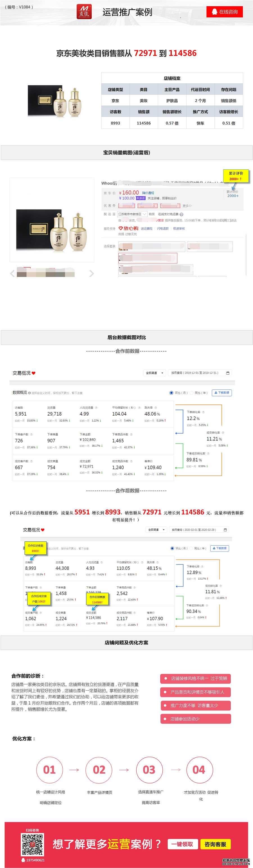Open the calendar icon for 2020-02 date range

(x=225, y=530)
